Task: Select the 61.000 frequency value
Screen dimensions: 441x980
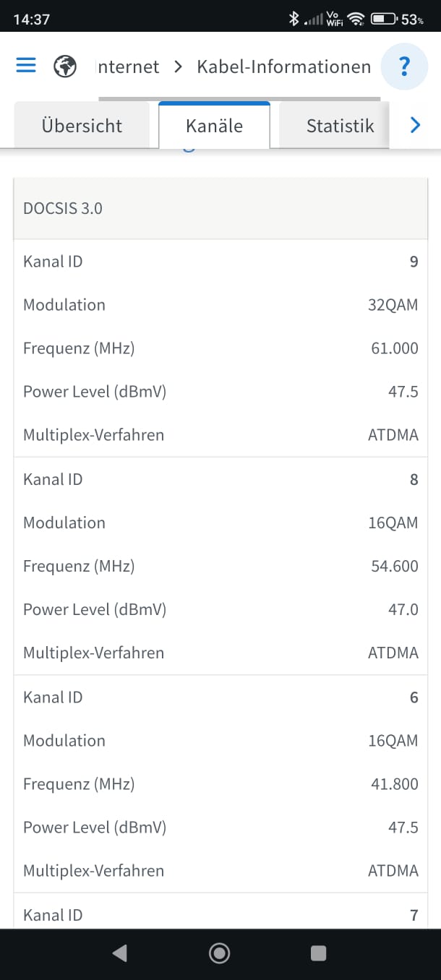Action: [x=394, y=348]
